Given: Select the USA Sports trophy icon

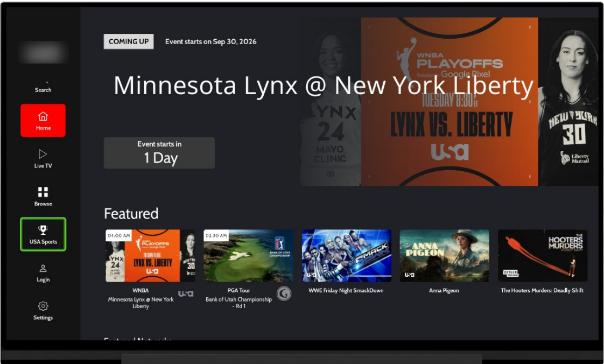Looking at the screenshot, I should (x=43, y=229).
